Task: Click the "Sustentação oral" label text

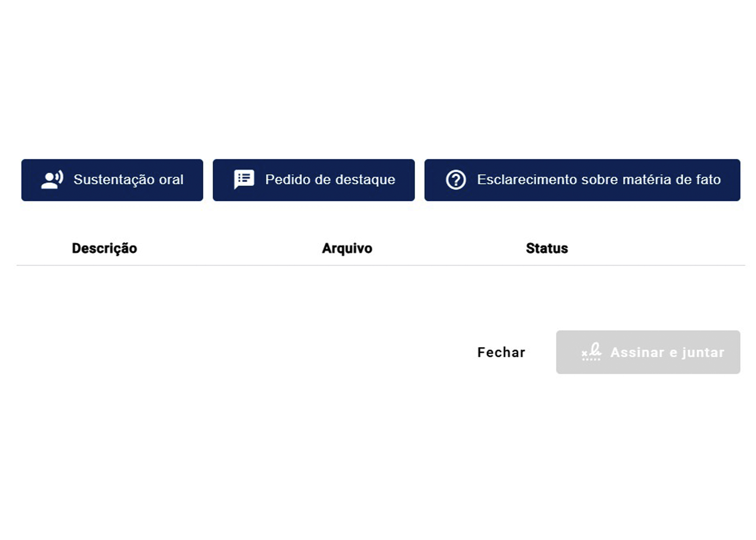Action: click(128, 180)
